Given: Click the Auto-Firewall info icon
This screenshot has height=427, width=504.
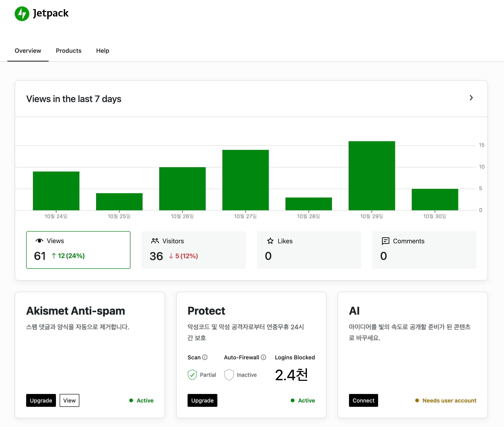Looking at the screenshot, I should 264,357.
